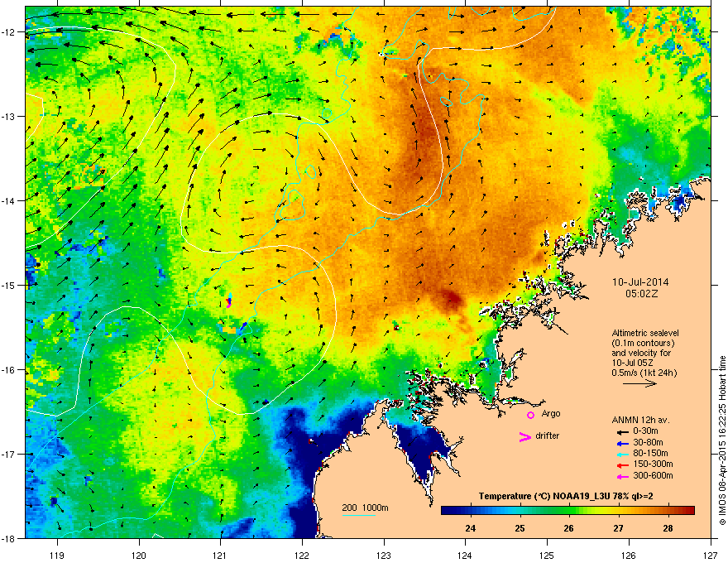Viewport: 728px width, 563px height.
Task: Click the 0-30m depth label
Action: click(x=645, y=431)
